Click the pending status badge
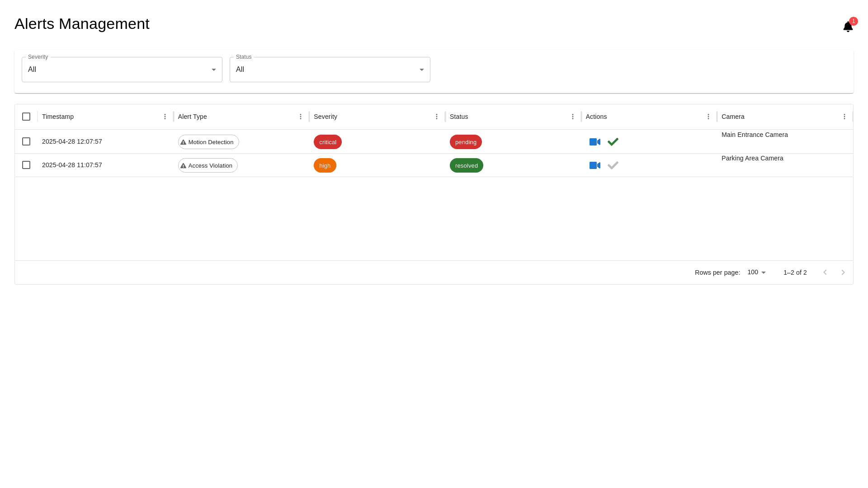Screen dimensions: 868x488 point(466,142)
